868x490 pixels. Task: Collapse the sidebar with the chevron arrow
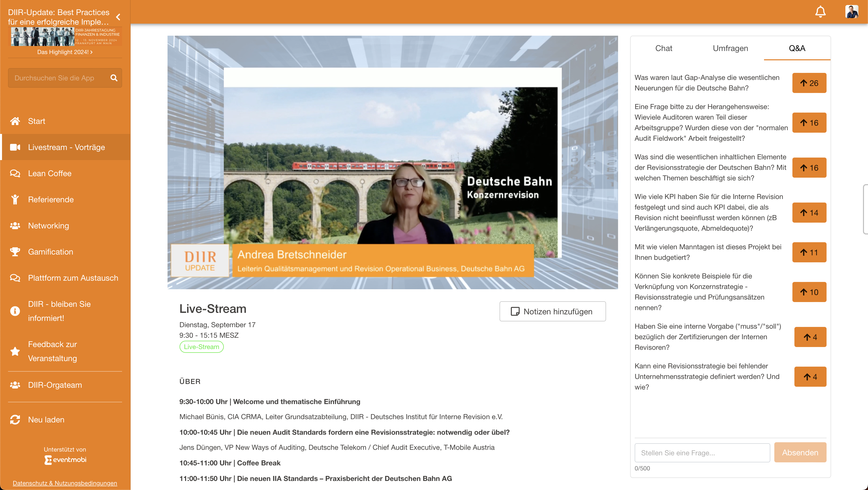pyautogui.click(x=118, y=17)
